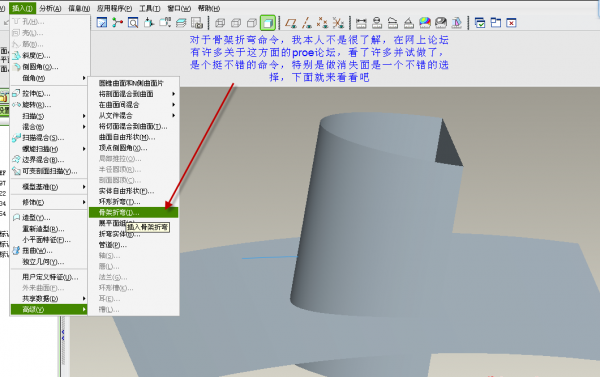The image size is (600, 377).
Task: Click the second analysis measurement icon
Action: coord(377,23)
